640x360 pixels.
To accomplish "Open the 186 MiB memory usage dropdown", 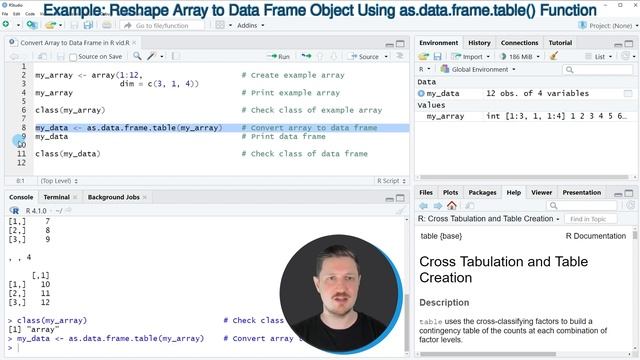I will [x=520, y=56].
